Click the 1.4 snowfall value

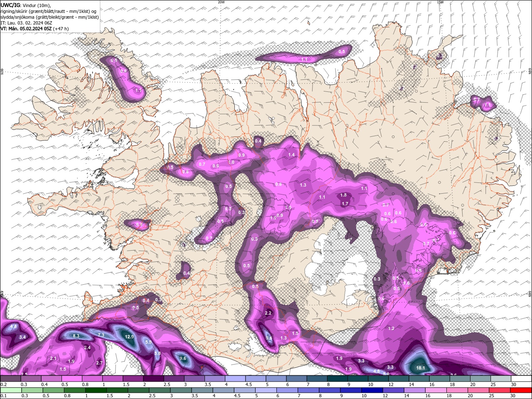point(291,155)
